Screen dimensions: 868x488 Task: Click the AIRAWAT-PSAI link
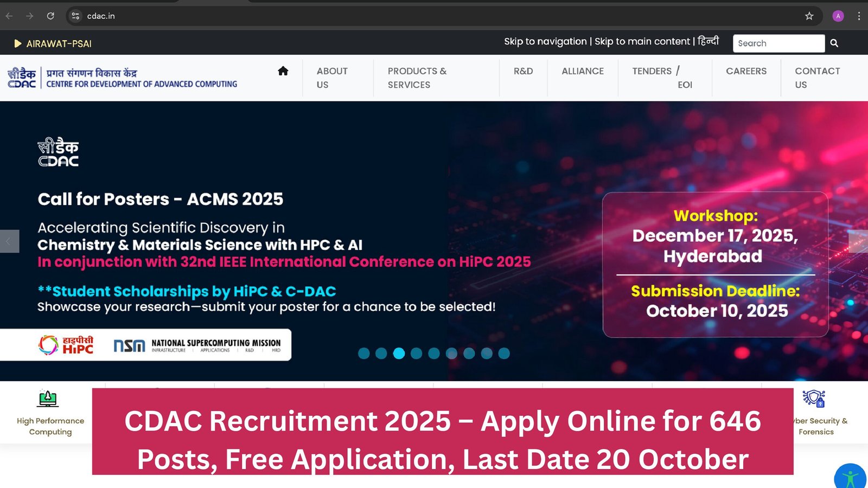[x=59, y=44]
